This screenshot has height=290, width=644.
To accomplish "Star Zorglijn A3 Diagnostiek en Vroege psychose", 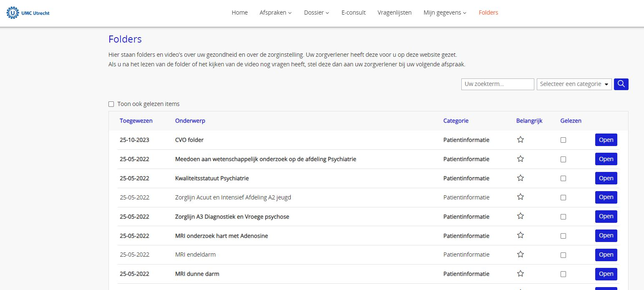I will tap(520, 216).
